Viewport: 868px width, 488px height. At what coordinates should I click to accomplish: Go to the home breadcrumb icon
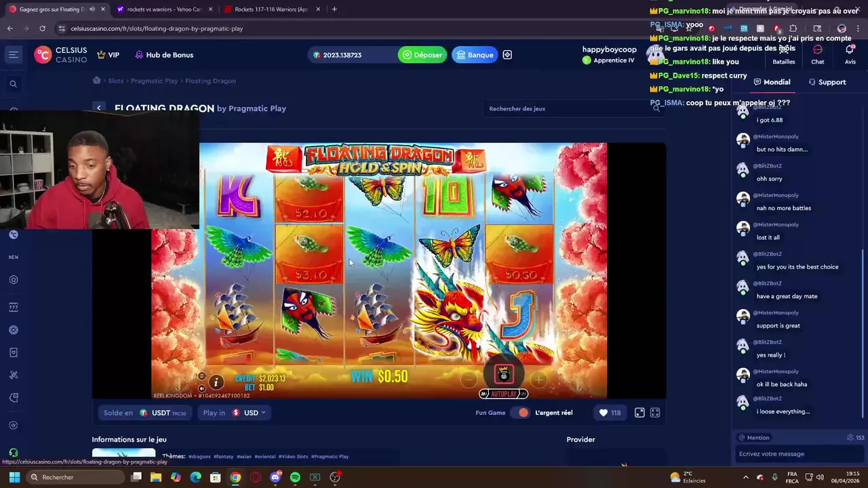point(97,80)
